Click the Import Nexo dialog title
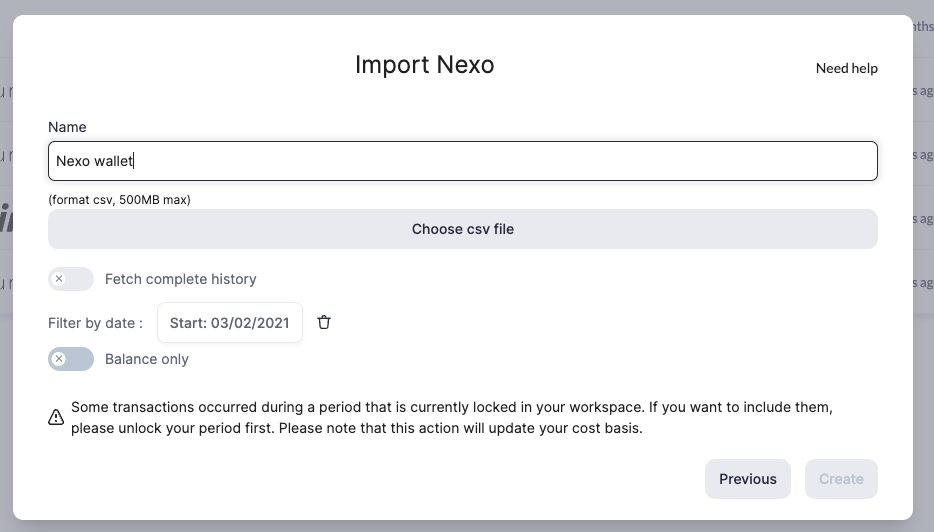This screenshot has width=934, height=532. (x=425, y=64)
